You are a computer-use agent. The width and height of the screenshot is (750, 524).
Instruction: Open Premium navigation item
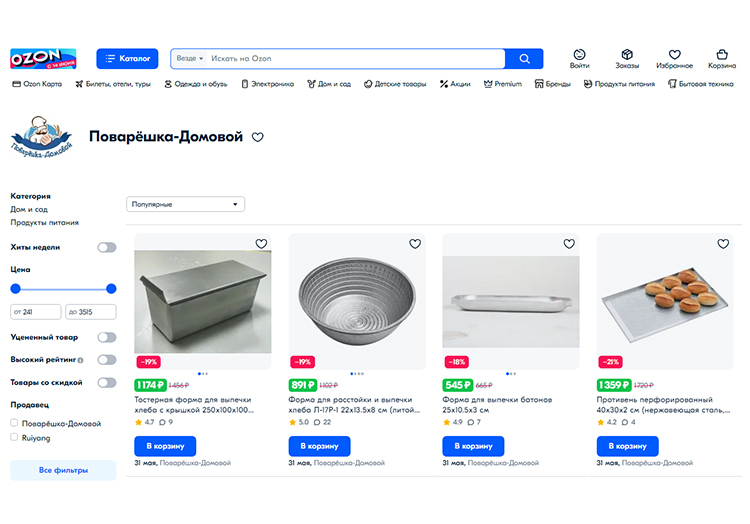503,84
